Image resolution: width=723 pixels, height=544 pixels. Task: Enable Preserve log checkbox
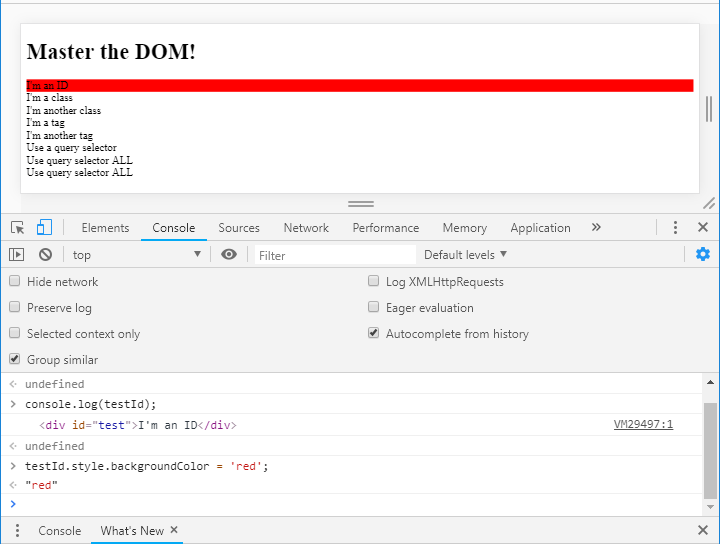coord(15,307)
